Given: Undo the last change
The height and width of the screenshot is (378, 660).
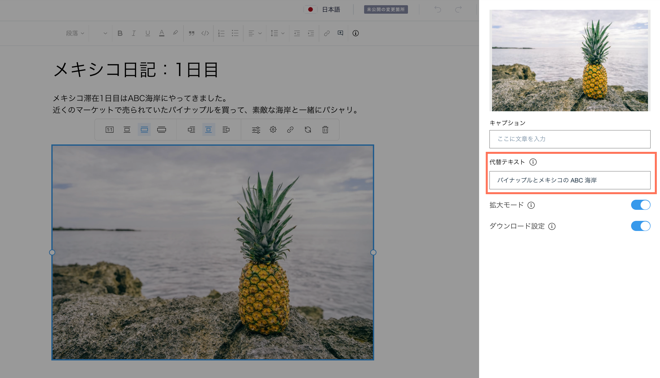Looking at the screenshot, I should click(438, 9).
